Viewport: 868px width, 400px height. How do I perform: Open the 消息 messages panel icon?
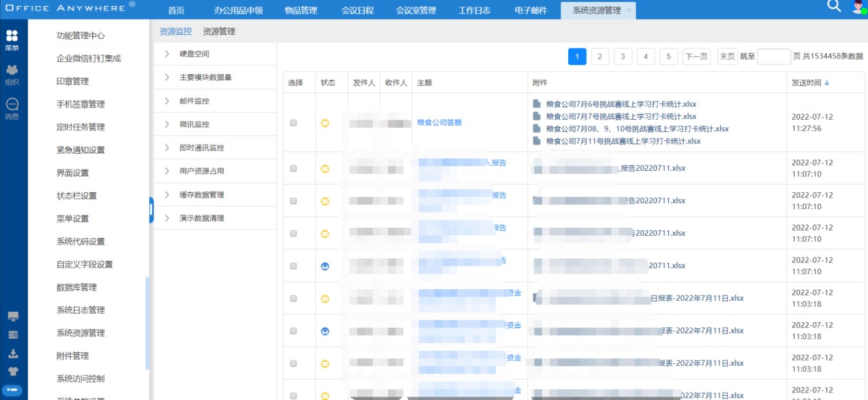click(12, 109)
